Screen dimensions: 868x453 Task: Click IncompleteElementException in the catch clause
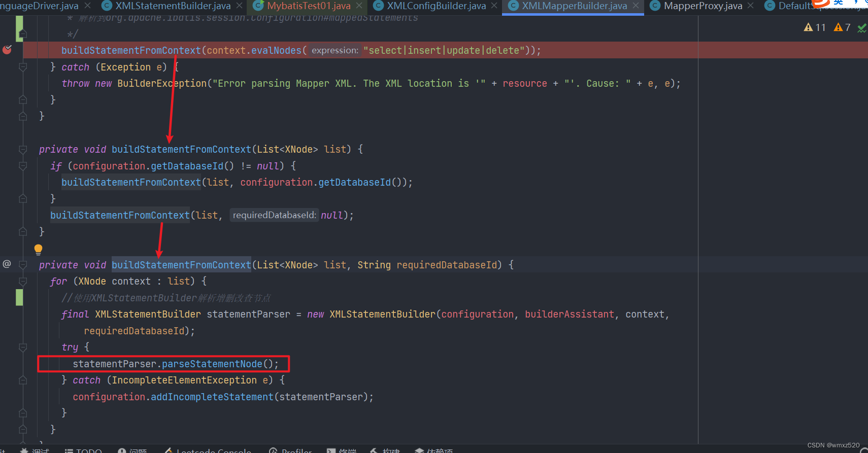(x=184, y=380)
